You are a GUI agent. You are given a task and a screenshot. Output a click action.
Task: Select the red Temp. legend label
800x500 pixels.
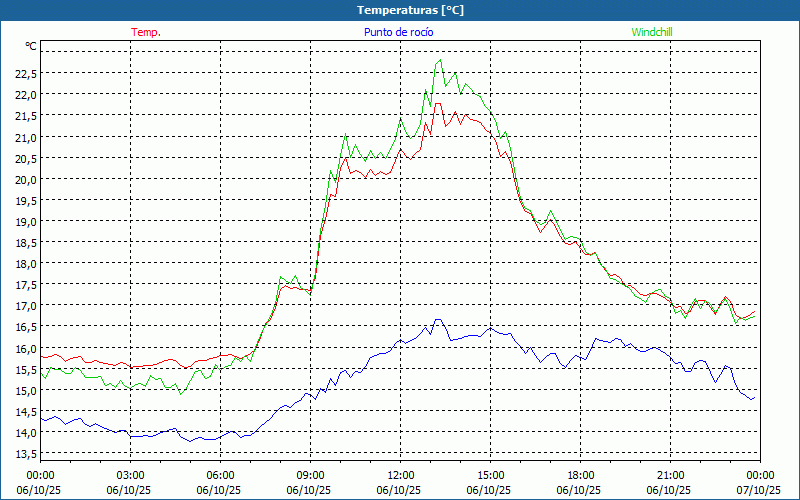[146, 32]
